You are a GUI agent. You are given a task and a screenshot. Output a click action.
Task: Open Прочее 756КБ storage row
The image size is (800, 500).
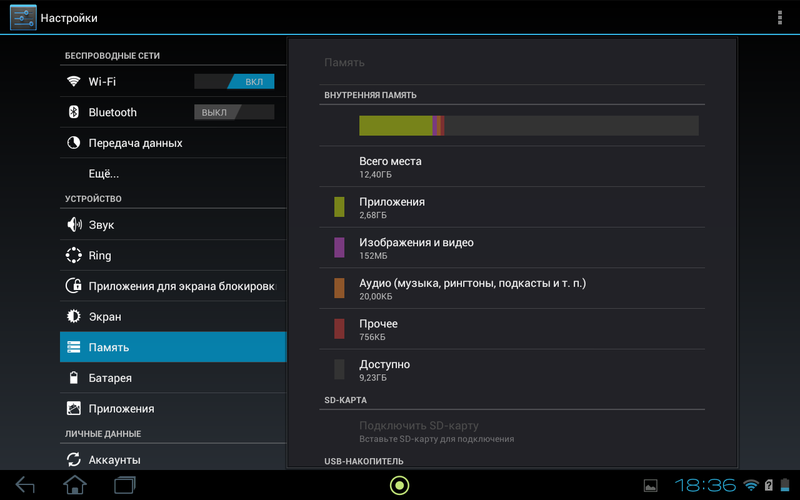coord(512,329)
